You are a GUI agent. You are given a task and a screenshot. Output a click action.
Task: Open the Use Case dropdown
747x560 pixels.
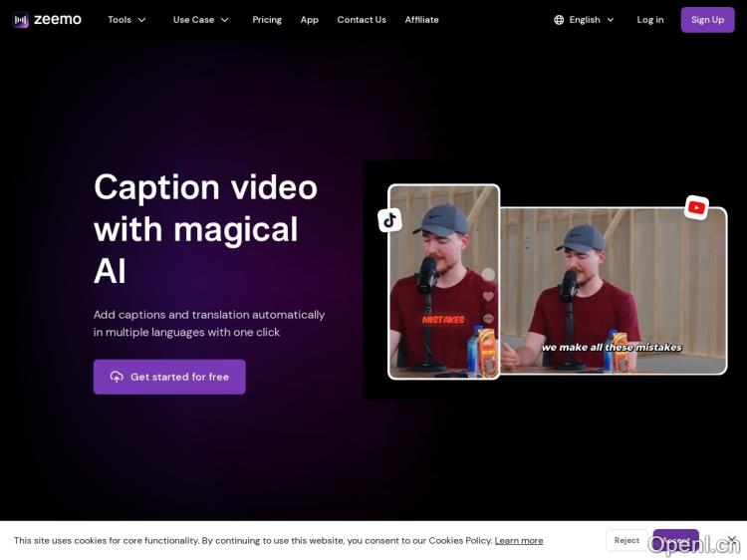(x=200, y=20)
